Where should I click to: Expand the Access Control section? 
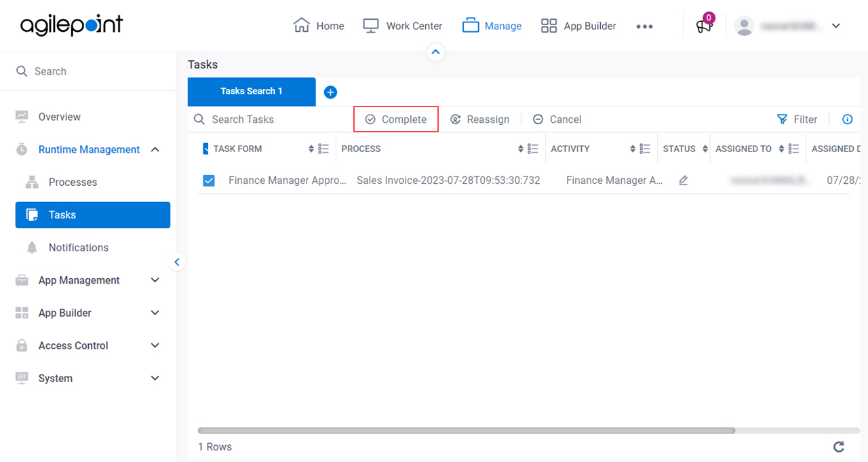pos(155,345)
